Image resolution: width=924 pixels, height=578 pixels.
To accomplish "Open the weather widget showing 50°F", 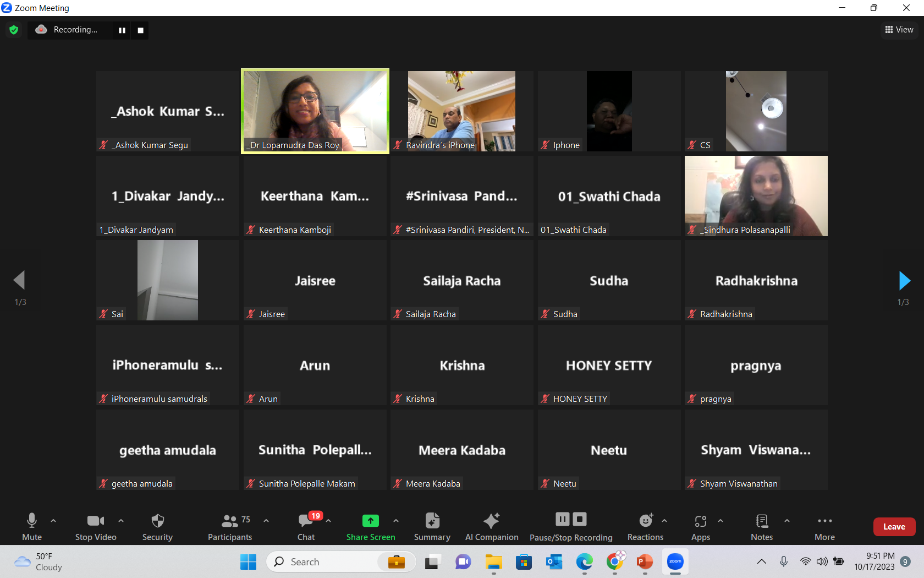I will click(38, 562).
